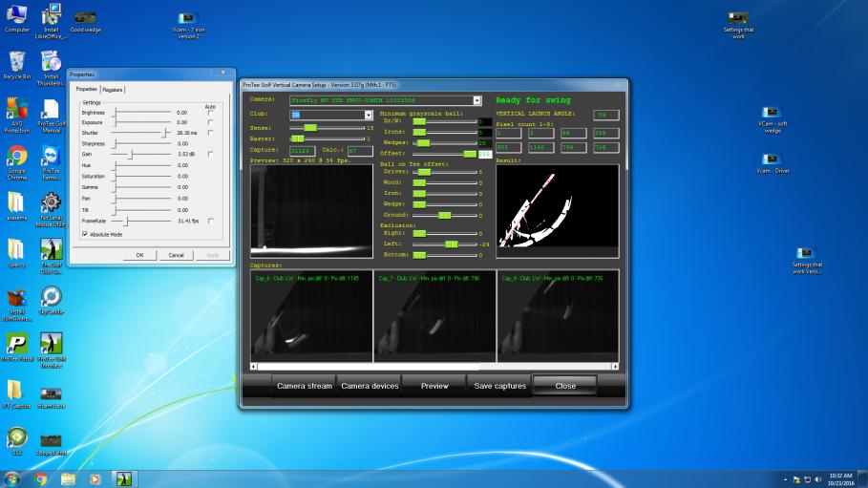Launch The Golf Club desktop shortcut
This screenshot has width=868, height=488.
[51, 256]
